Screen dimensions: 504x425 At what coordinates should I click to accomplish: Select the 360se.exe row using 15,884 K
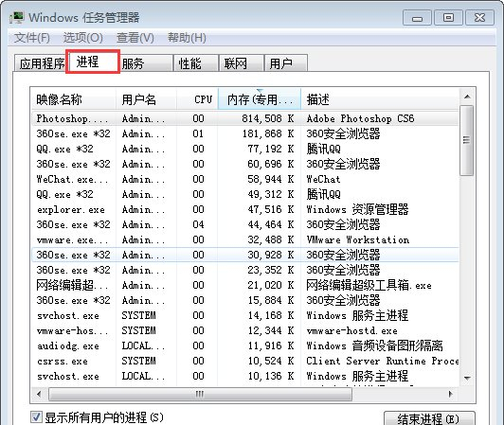click(245, 300)
